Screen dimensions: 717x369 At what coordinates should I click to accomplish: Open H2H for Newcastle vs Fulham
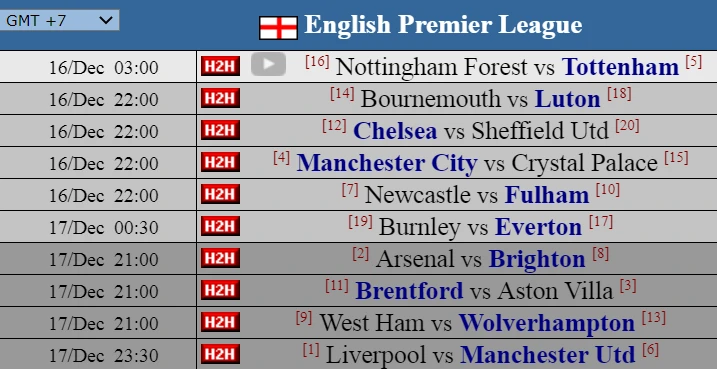pyautogui.click(x=220, y=195)
